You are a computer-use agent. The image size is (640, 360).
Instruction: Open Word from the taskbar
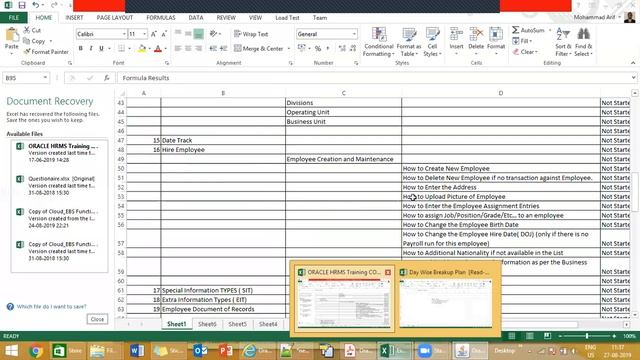137,351
